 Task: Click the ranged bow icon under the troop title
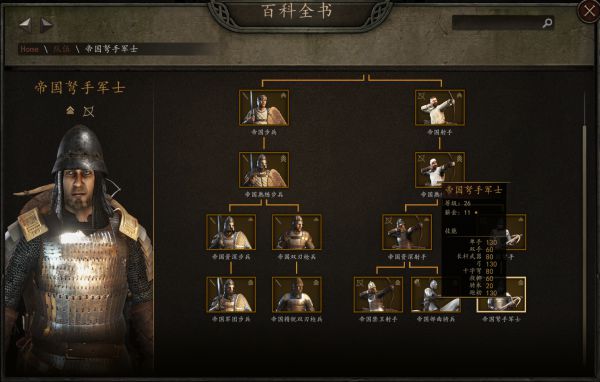tap(89, 111)
